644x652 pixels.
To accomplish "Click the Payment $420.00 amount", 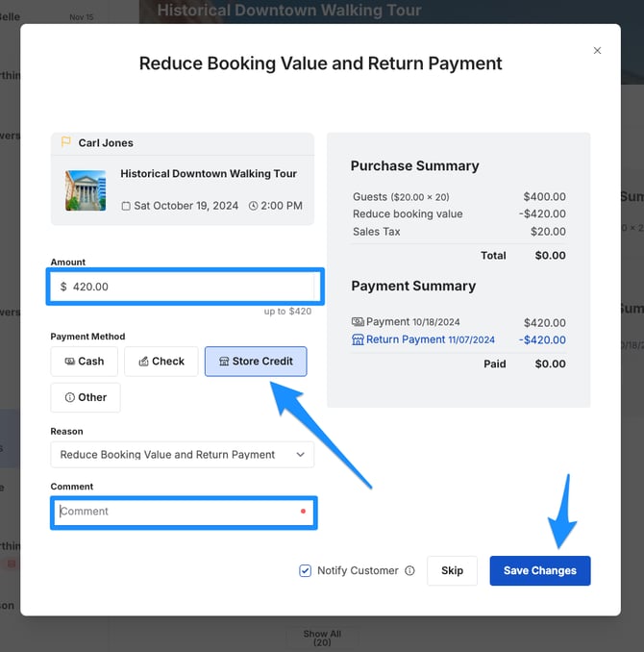I will 545,323.
